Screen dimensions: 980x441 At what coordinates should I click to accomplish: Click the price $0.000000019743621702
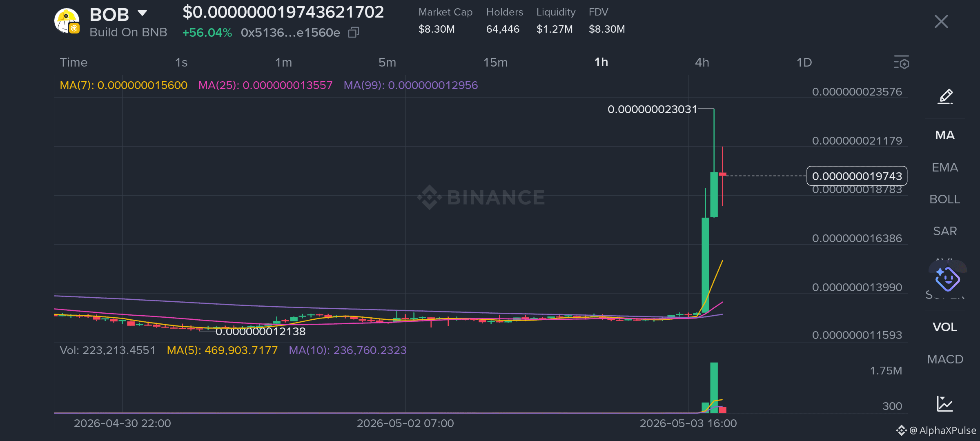(283, 12)
